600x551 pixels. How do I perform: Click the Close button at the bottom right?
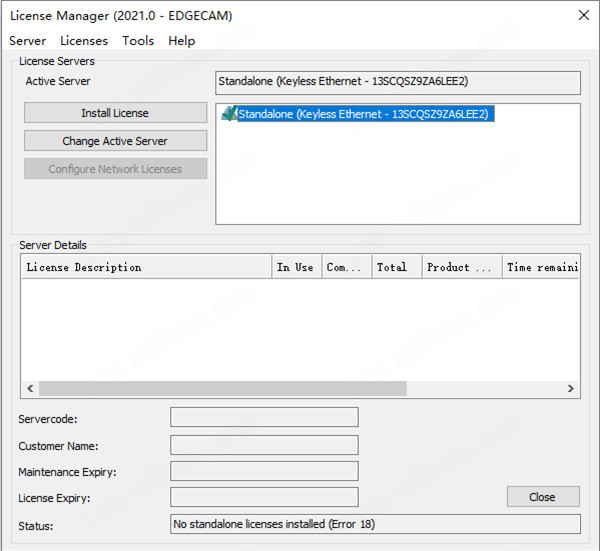[542, 497]
